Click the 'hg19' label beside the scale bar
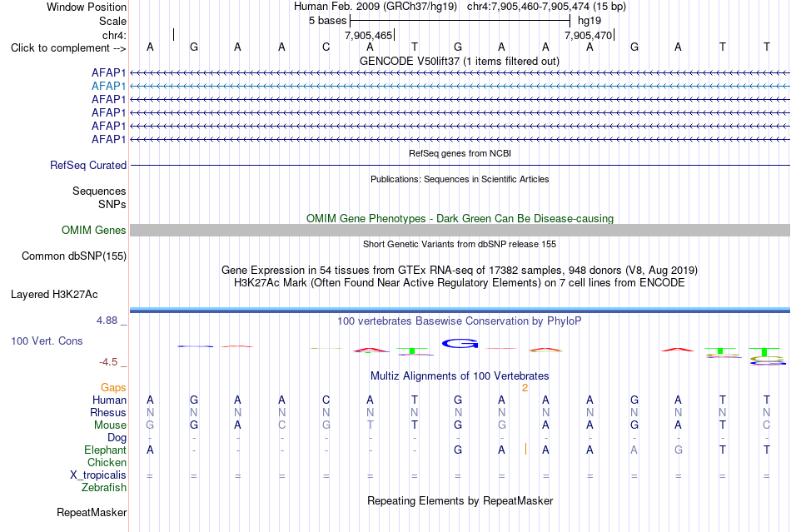This screenshot has width=791, height=532. click(x=590, y=21)
